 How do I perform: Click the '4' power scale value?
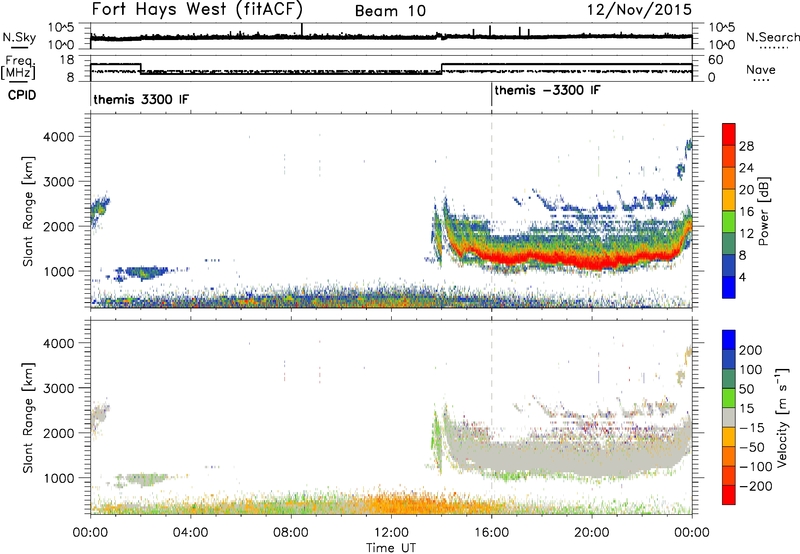pos(742,277)
